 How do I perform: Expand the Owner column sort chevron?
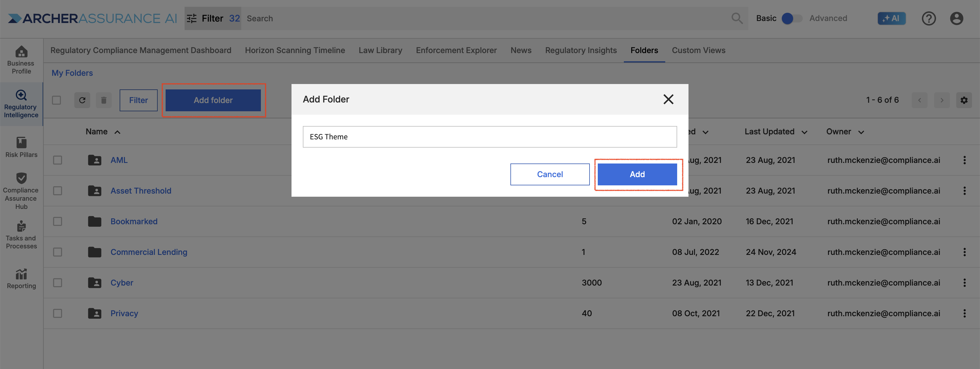click(861, 132)
